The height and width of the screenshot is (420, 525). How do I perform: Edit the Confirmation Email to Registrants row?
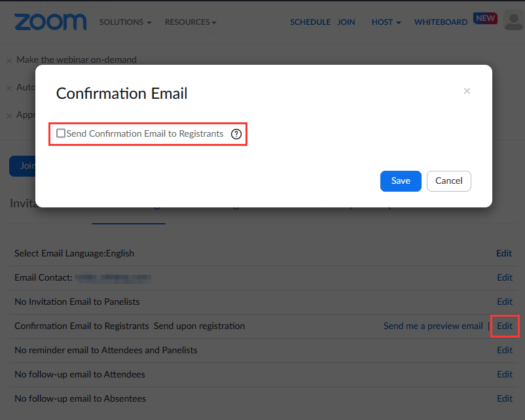(x=504, y=326)
